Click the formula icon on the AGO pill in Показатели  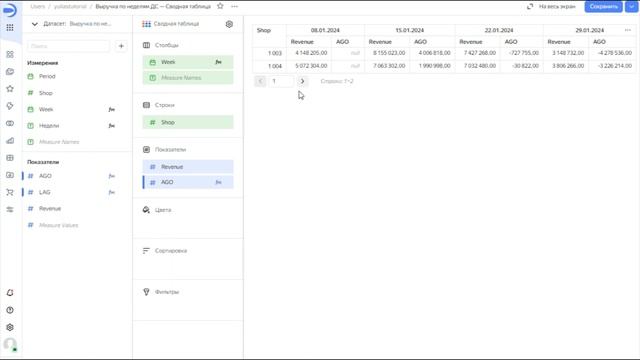tap(218, 182)
